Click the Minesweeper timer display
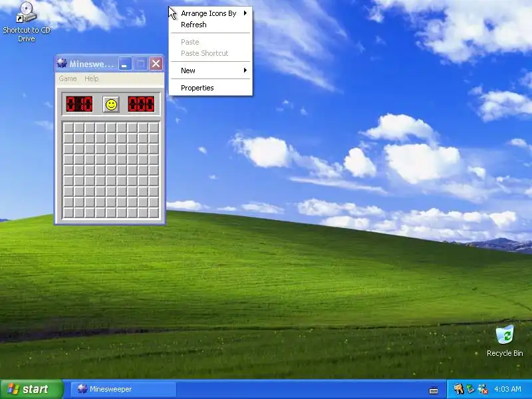 point(141,104)
